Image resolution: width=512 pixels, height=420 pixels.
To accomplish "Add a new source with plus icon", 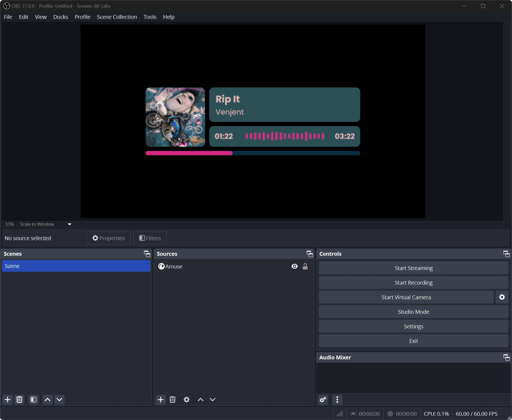I will pyautogui.click(x=161, y=399).
